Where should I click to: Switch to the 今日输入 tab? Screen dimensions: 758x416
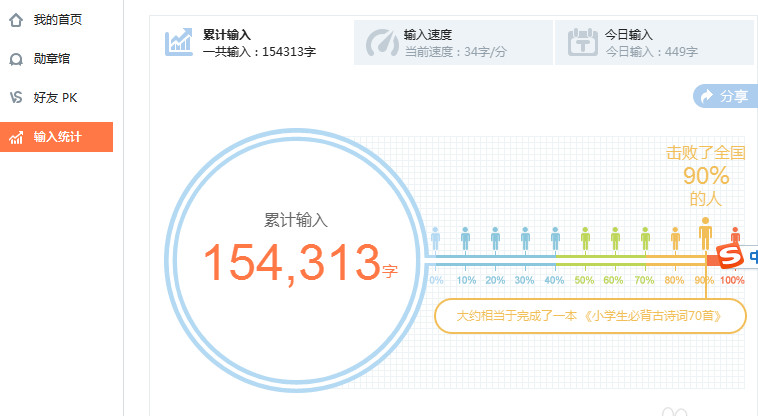point(655,43)
